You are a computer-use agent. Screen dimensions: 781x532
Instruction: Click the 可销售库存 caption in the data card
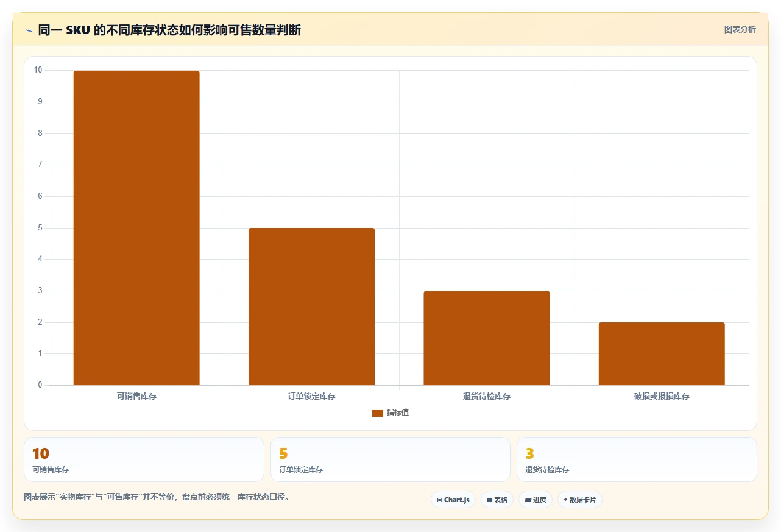pyautogui.click(x=51, y=470)
